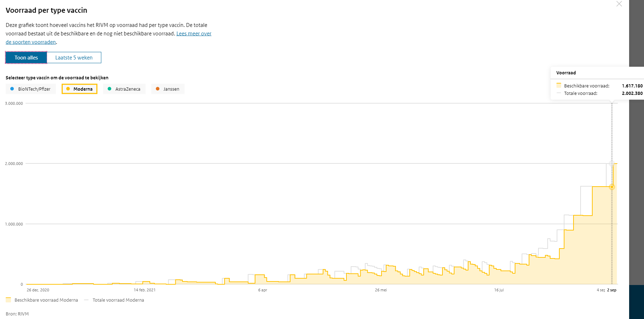Click the blue BioNTech/Pfizer color dot
This screenshot has height=319, width=644.
12,89
